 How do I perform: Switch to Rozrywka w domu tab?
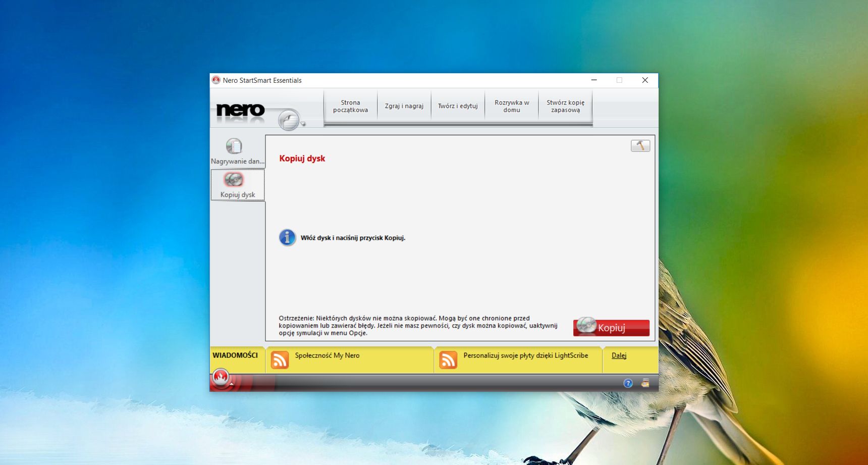(x=512, y=106)
